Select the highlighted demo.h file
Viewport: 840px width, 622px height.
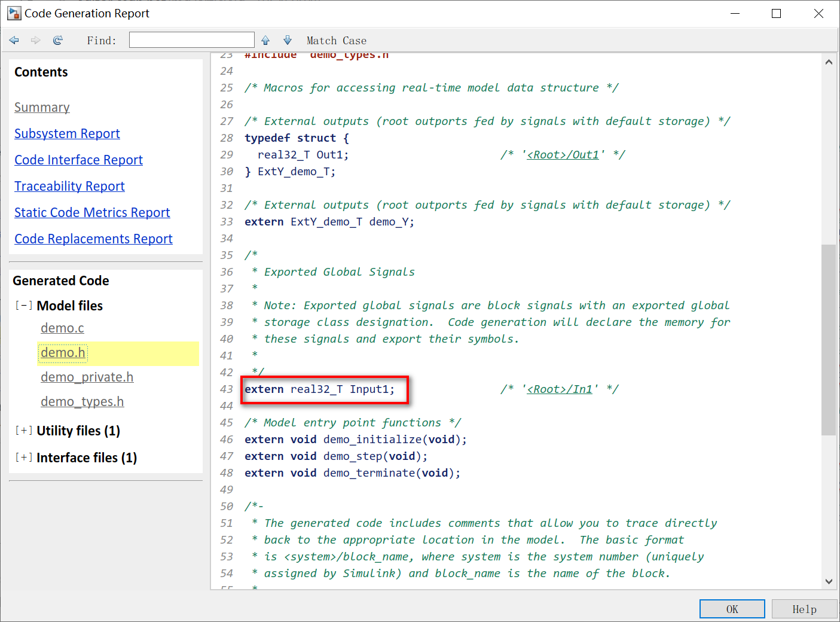pos(63,353)
